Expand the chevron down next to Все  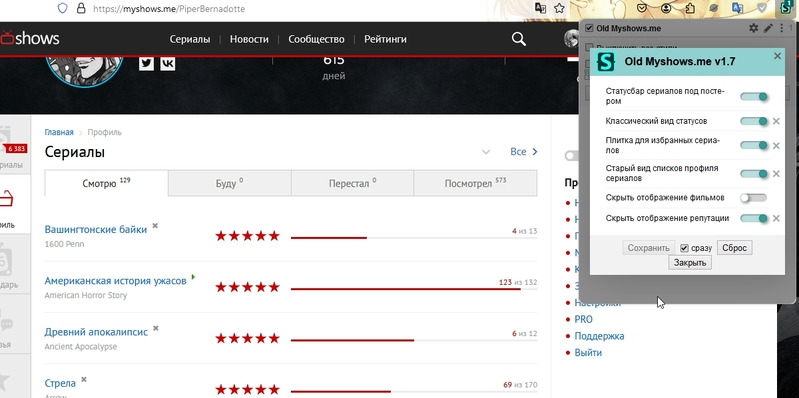[486, 152]
